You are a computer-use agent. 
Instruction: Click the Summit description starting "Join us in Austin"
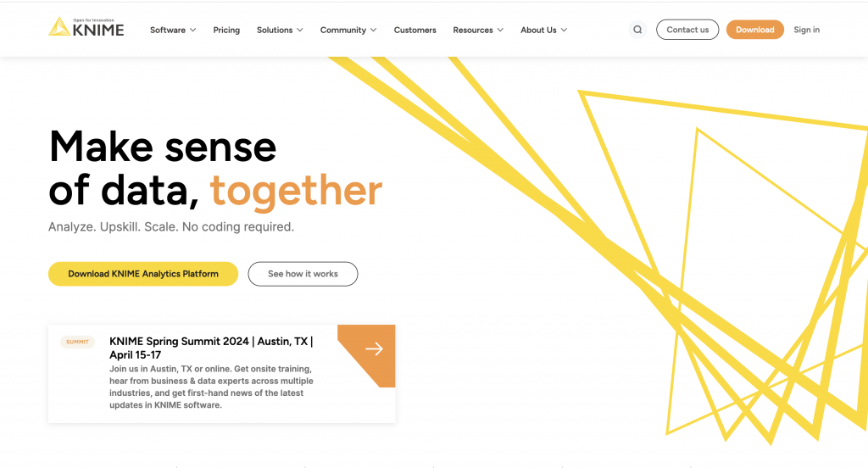(x=211, y=387)
